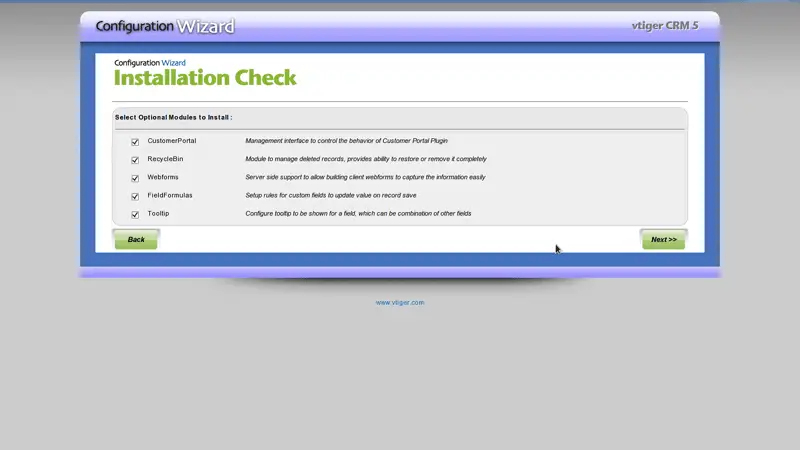This screenshot has width=800, height=450.
Task: Go to the previous step with Back
Action: [136, 239]
